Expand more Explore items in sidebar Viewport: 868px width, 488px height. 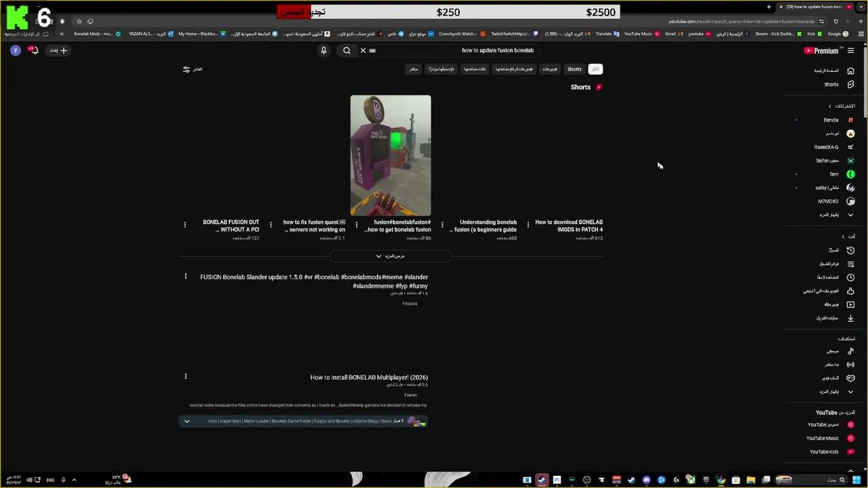coord(835,392)
